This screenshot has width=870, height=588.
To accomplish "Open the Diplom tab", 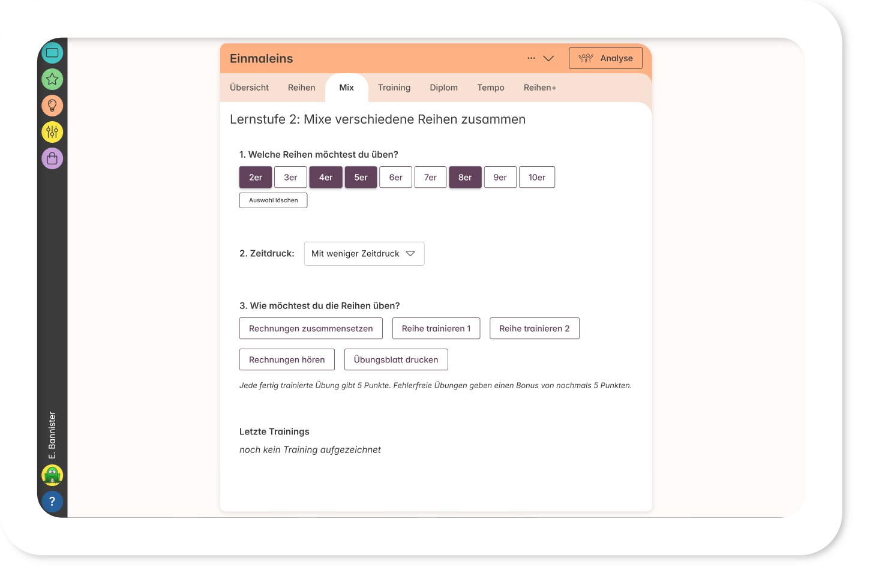I will (443, 88).
